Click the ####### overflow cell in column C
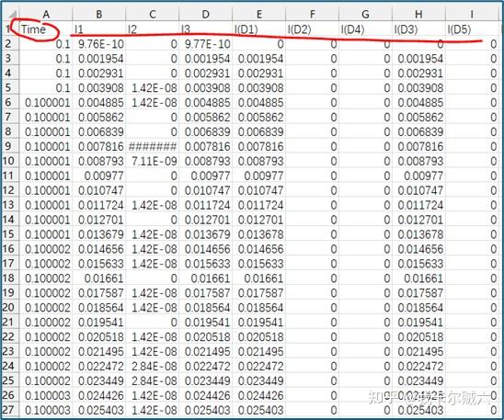504x420 pixels. pyautogui.click(x=153, y=146)
